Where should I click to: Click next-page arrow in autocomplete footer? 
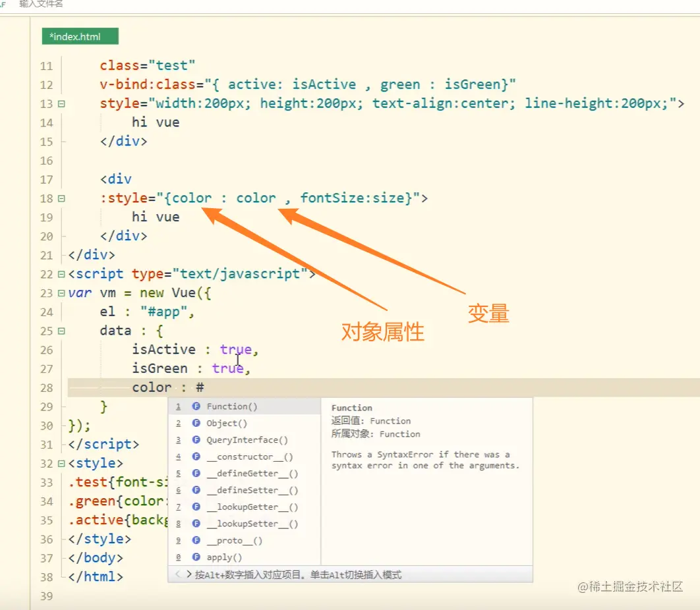189,574
